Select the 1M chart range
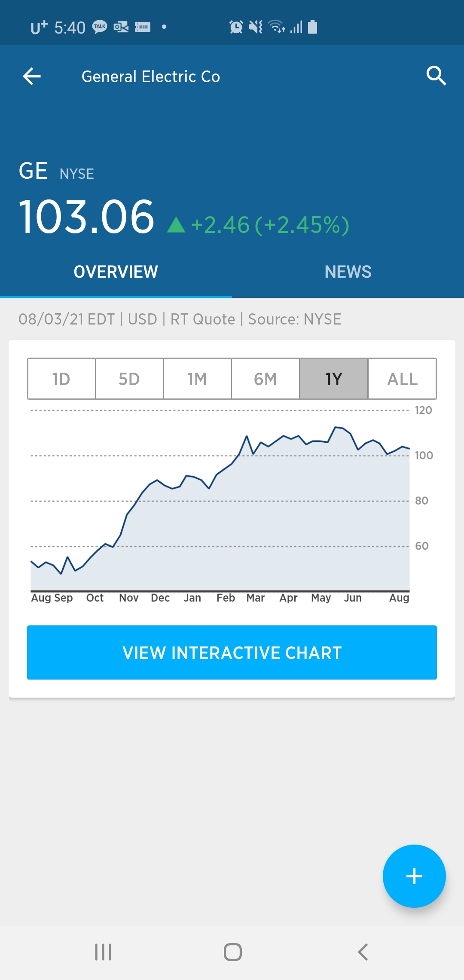 tap(197, 379)
